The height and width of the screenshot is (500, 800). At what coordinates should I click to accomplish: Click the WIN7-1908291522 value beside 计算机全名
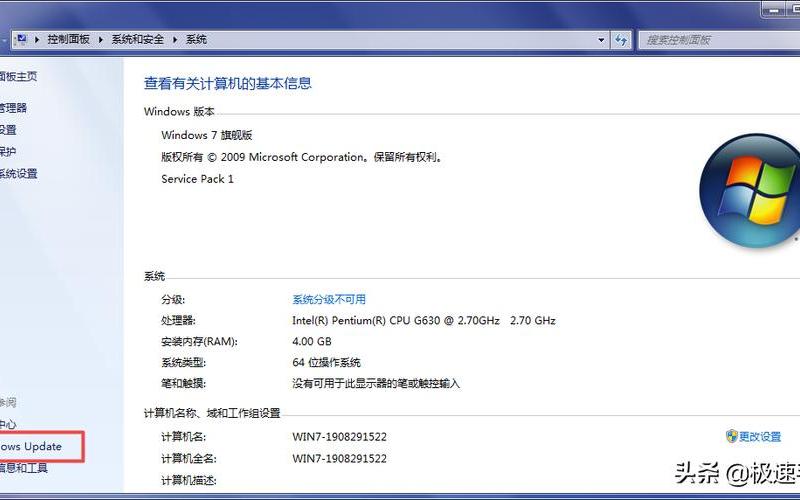(339, 458)
